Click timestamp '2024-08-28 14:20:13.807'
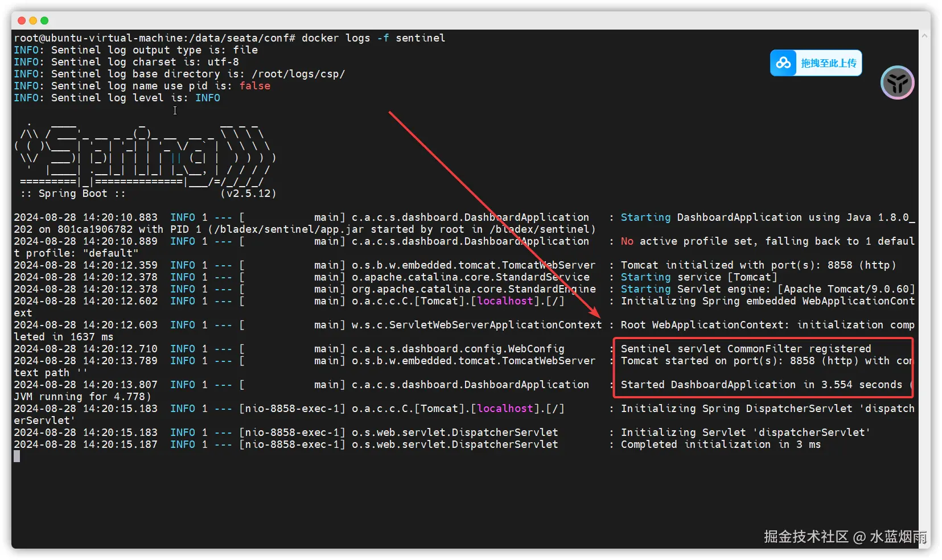Screen dimensions: 942x560 point(85,385)
